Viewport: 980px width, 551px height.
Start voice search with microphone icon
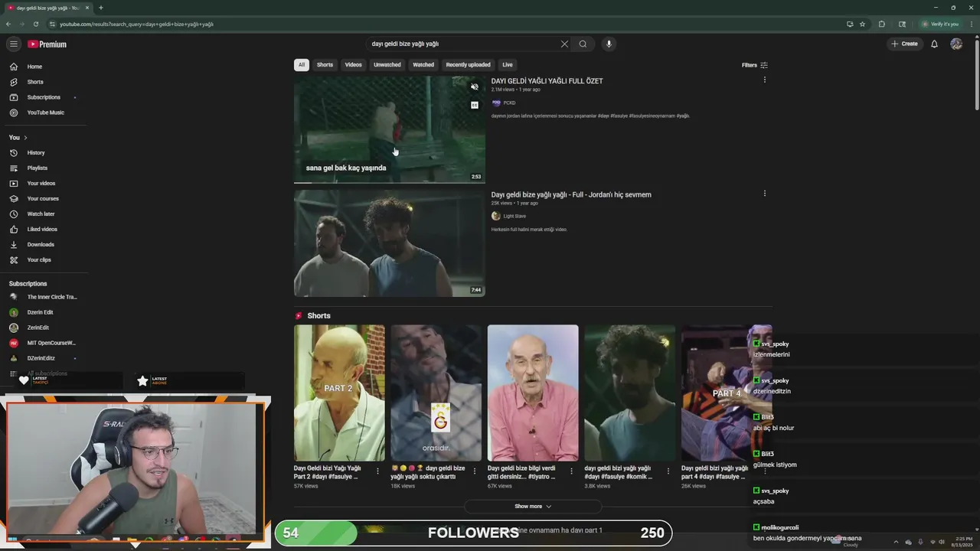click(609, 44)
